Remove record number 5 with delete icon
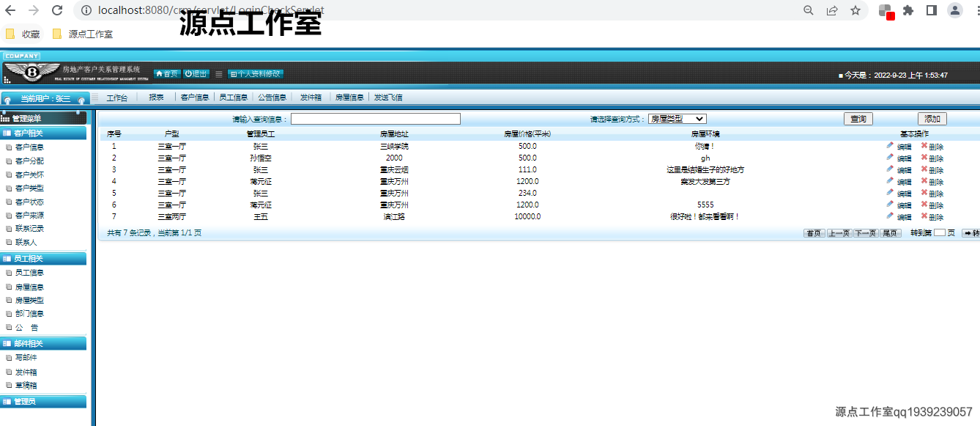The image size is (980, 426). coord(924,192)
